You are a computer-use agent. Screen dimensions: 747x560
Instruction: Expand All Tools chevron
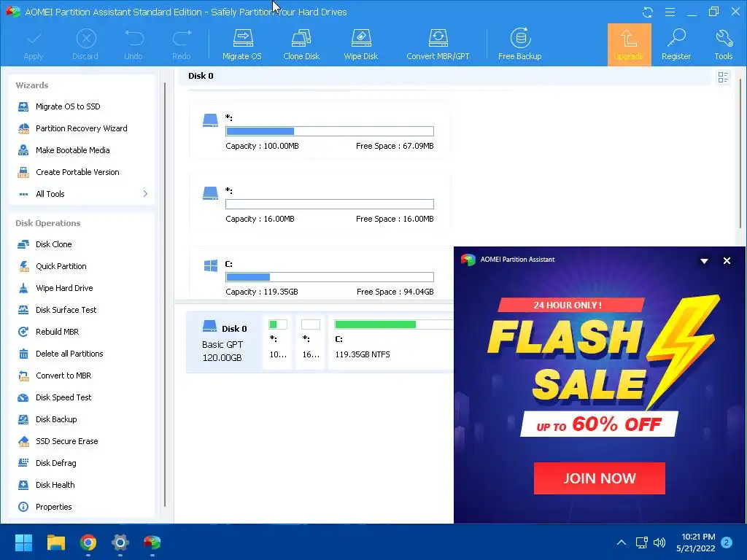tap(145, 194)
